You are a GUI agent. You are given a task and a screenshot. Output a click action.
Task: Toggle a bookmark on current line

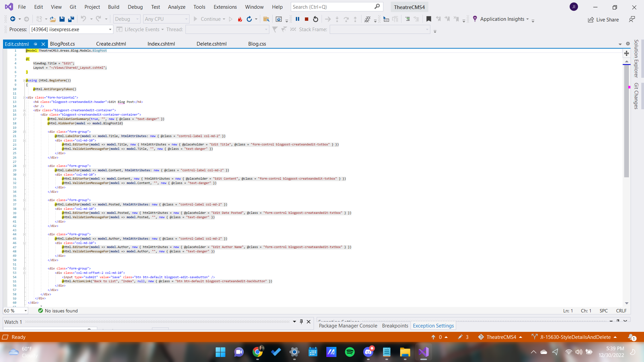428,19
